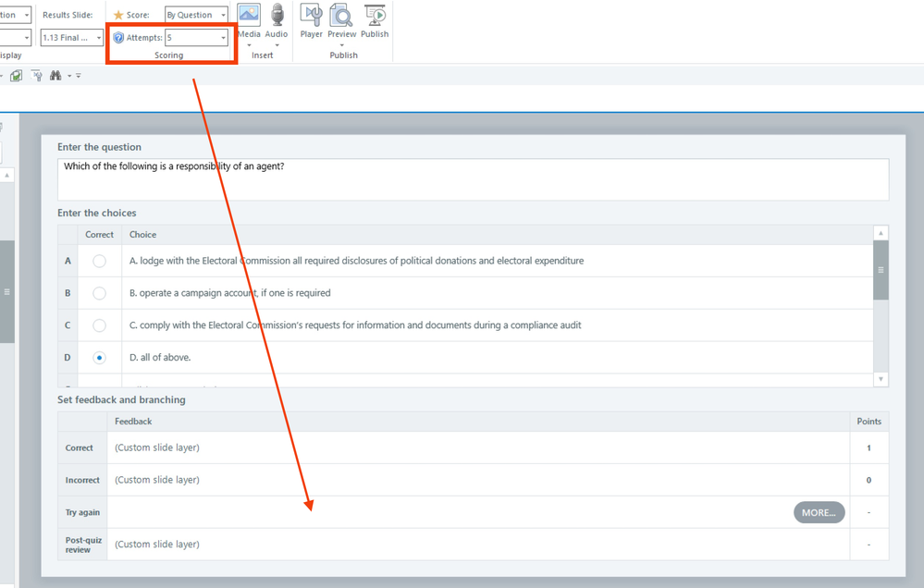Click the green check document icon in quick toolbar
Screen dimensions: 924x588
click(x=17, y=76)
